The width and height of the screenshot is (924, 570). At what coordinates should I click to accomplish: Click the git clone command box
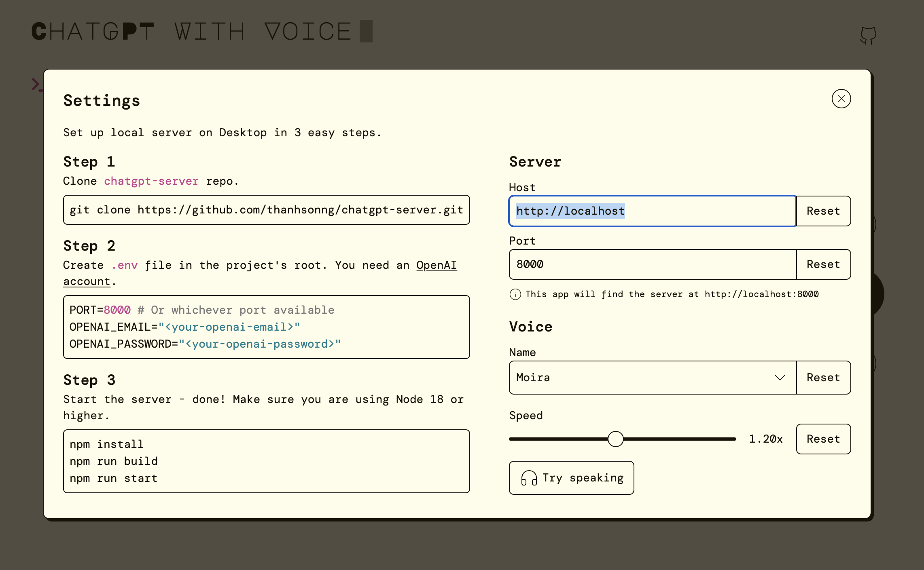[x=266, y=210]
